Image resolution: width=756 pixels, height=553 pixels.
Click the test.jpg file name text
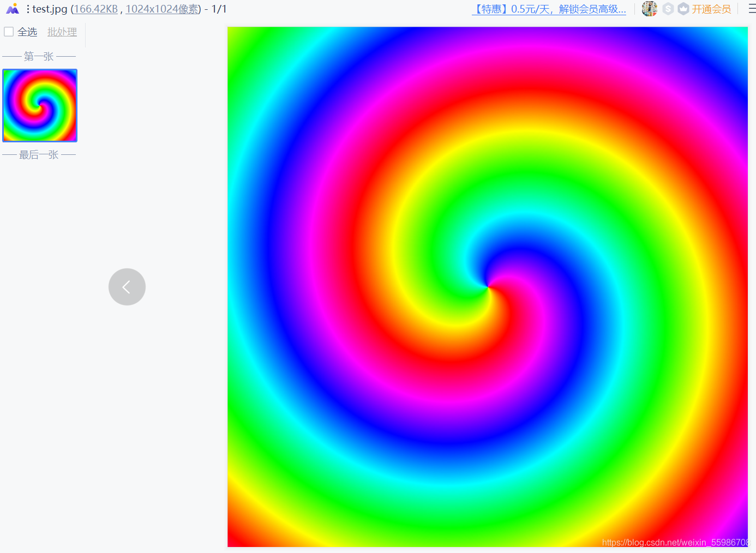[50, 9]
